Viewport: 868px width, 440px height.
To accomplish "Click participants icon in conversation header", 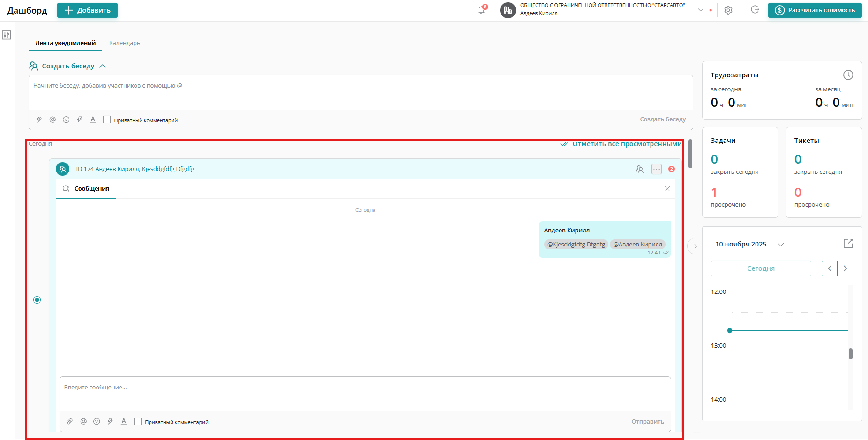I will pos(640,169).
